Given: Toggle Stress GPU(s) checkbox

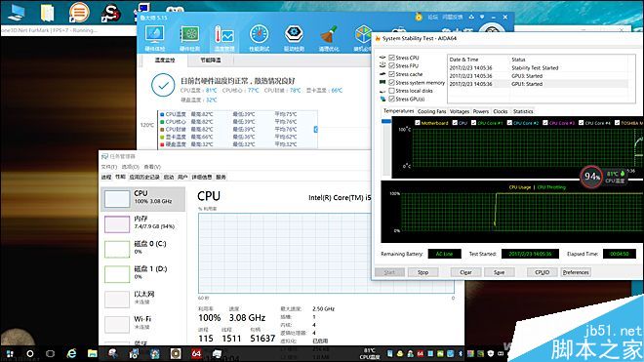Looking at the screenshot, I should [392, 99].
